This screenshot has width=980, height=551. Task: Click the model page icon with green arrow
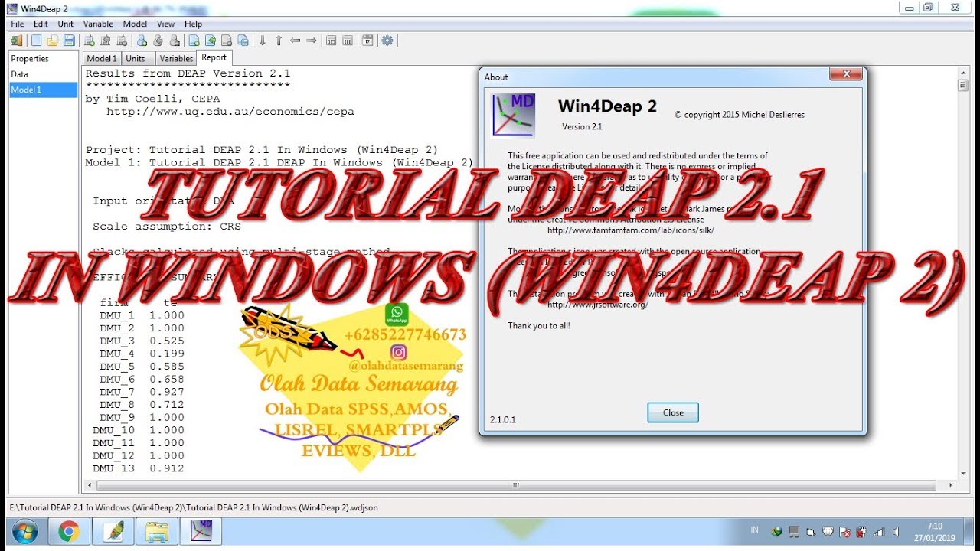[x=210, y=41]
